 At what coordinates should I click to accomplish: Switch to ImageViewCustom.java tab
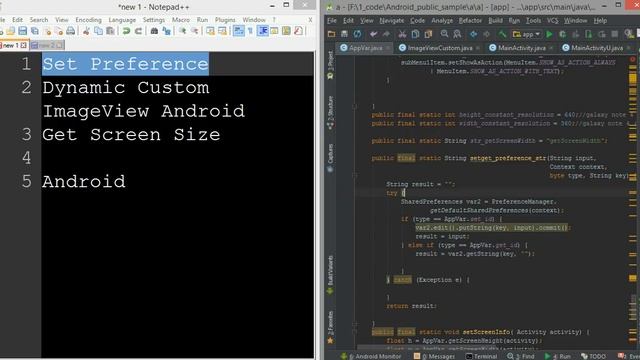(440, 48)
